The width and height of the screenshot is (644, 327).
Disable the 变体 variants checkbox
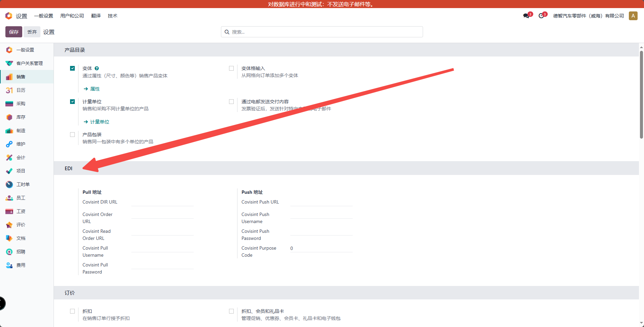[x=72, y=68]
